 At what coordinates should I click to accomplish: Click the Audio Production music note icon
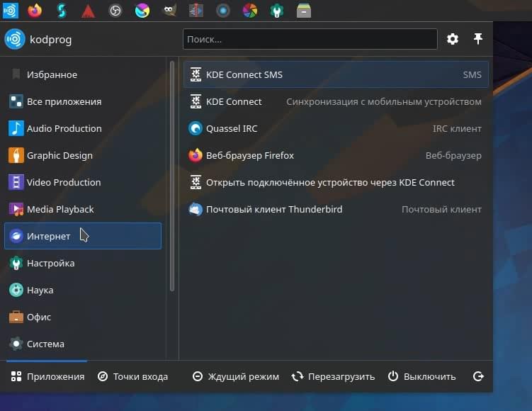pyautogui.click(x=16, y=128)
